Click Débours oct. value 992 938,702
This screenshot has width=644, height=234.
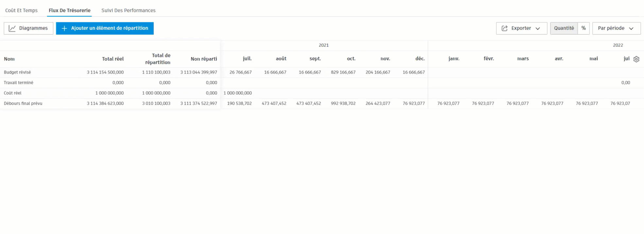pyautogui.click(x=343, y=103)
